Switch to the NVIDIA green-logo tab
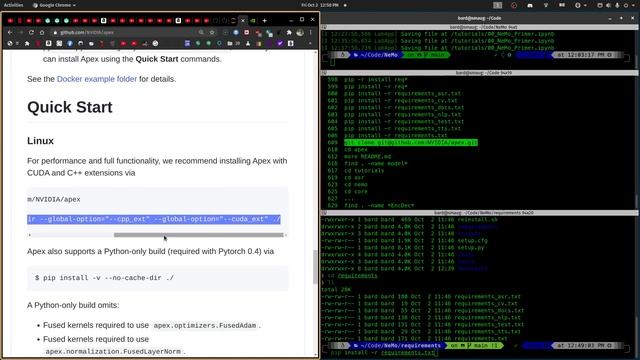Screen dimensions: 640x360 pyautogui.click(x=253, y=20)
